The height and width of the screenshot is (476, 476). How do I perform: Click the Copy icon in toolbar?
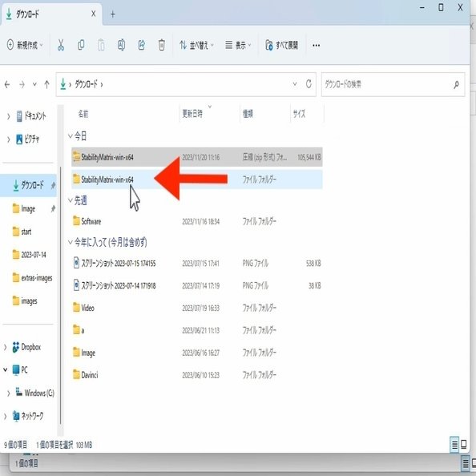coord(81,45)
